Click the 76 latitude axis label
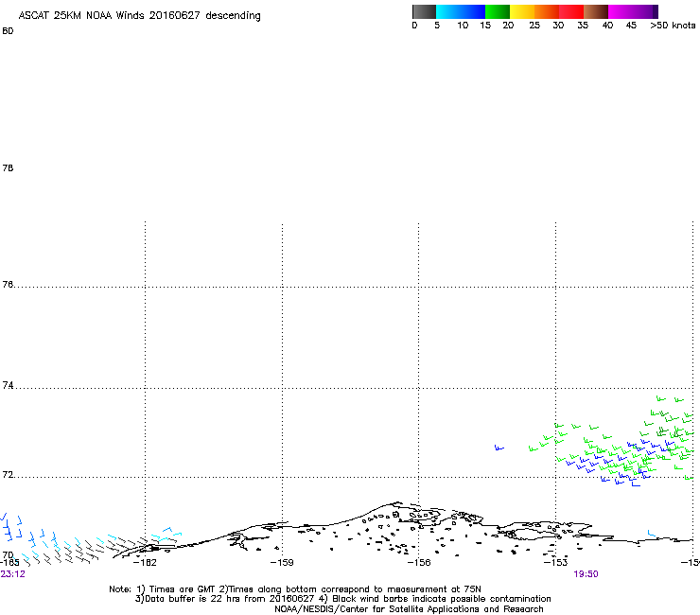This screenshot has height=615, width=700. click(x=8, y=284)
